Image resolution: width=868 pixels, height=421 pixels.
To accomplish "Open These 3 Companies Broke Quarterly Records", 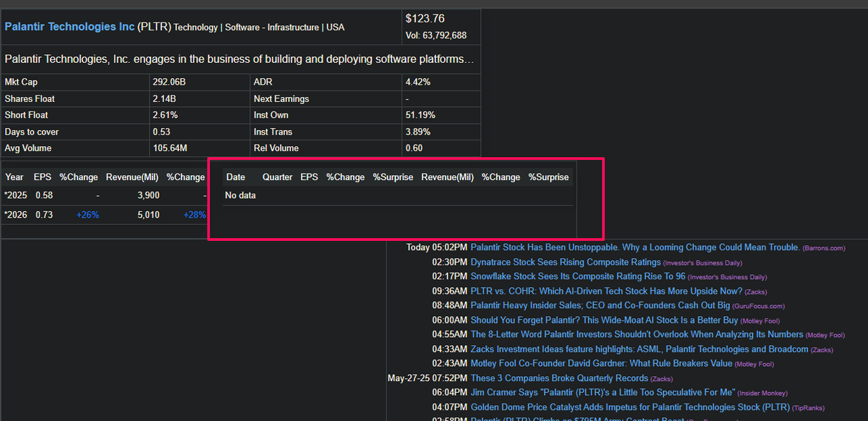I will pyautogui.click(x=559, y=378).
